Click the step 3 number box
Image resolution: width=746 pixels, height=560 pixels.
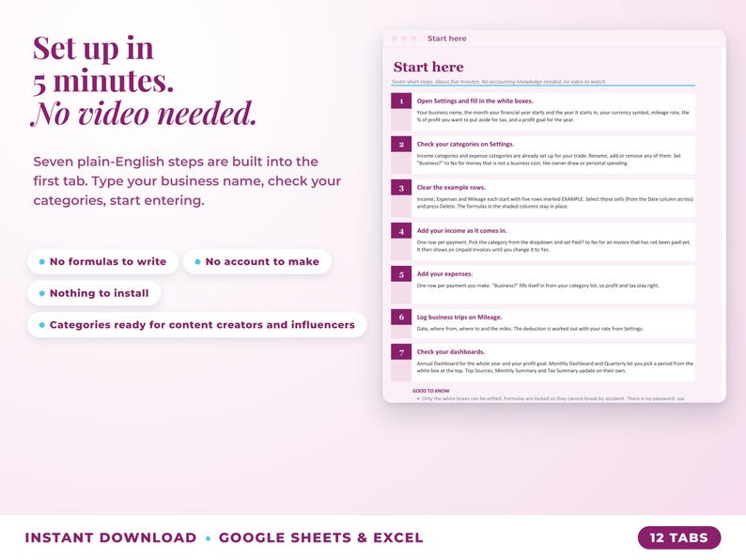click(x=401, y=188)
